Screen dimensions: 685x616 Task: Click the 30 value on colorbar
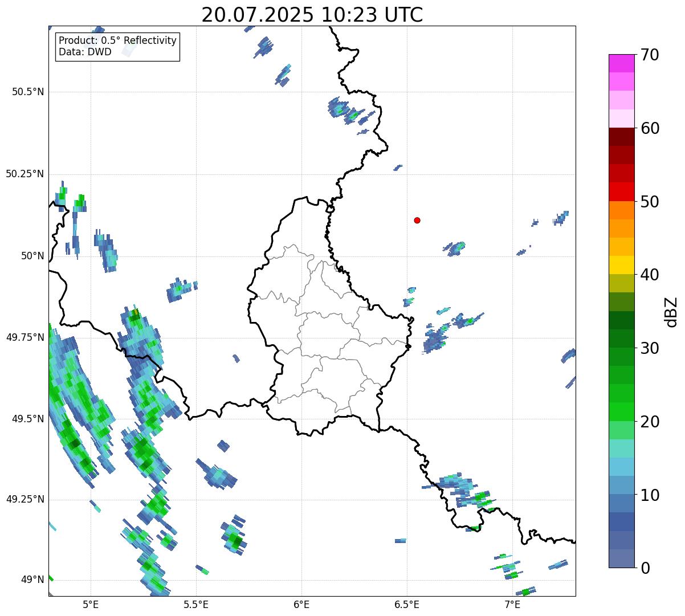point(650,348)
